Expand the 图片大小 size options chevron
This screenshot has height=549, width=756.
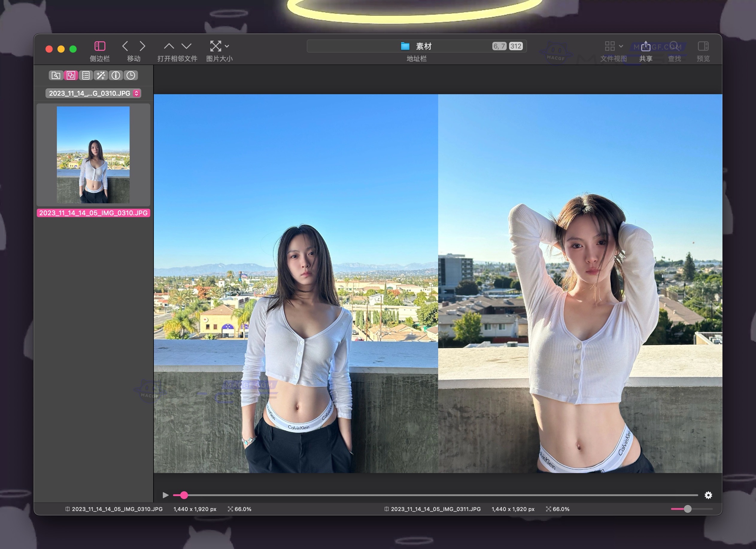point(227,46)
